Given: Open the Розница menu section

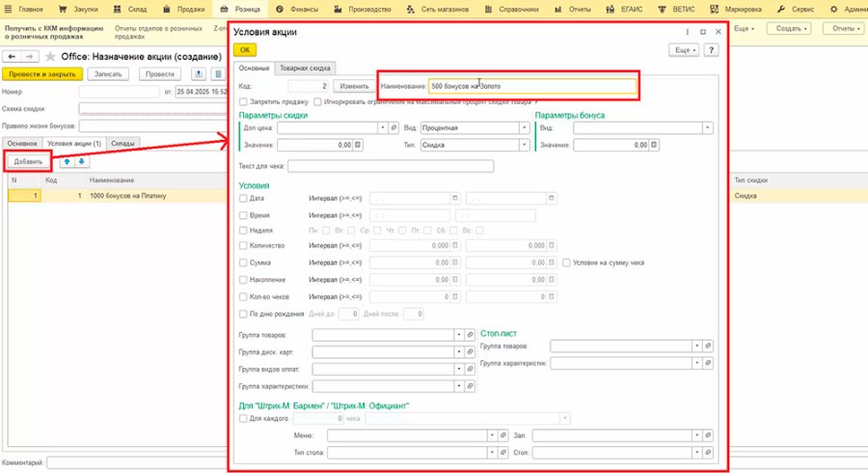Looking at the screenshot, I should (240, 9).
